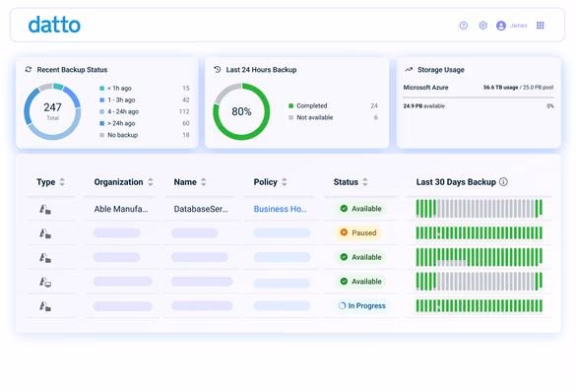Sort table by Status column

[364, 182]
